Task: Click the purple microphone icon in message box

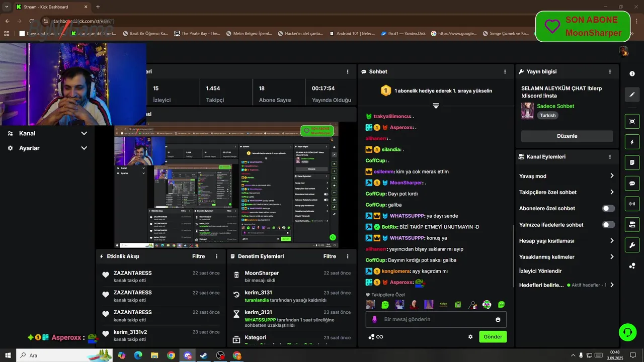Action: tap(374, 319)
